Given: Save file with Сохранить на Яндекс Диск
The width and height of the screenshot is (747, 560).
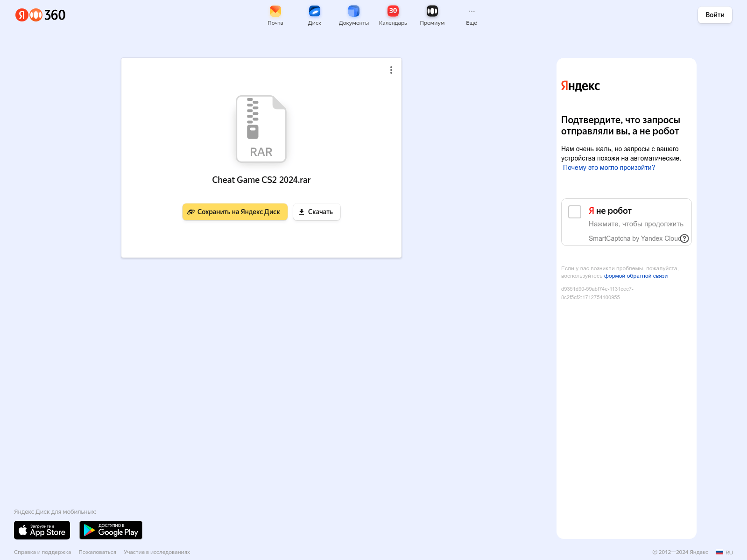Looking at the screenshot, I should pyautogui.click(x=235, y=212).
